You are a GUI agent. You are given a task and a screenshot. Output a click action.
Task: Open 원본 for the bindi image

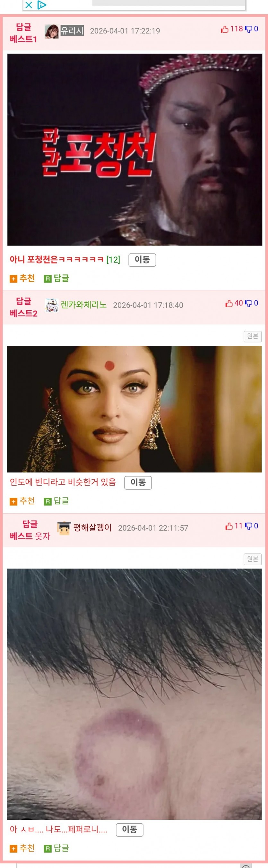coord(253,336)
